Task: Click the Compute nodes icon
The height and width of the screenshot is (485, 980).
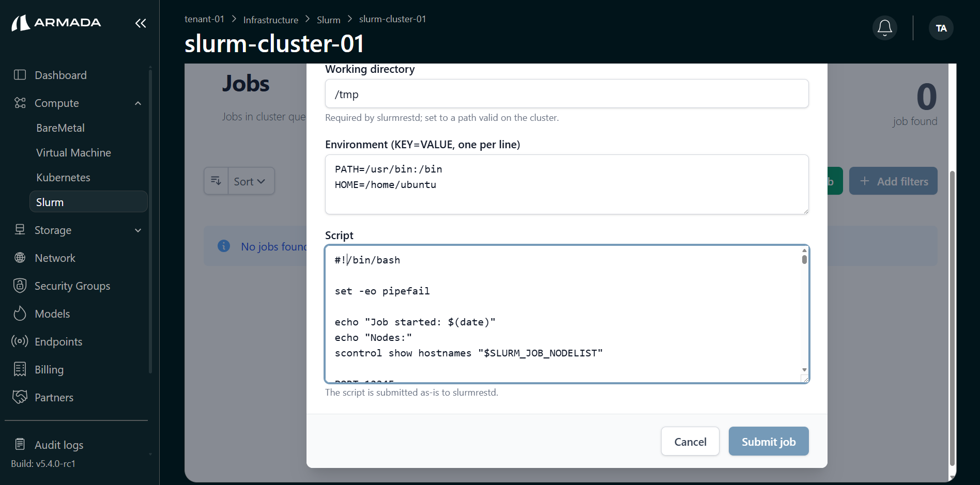Action: [20, 103]
